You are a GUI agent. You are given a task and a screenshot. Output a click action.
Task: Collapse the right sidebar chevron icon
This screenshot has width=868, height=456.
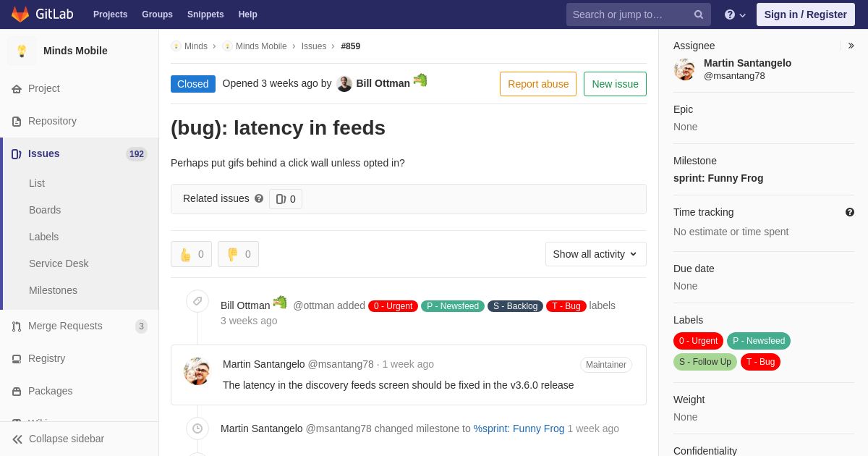coord(851,46)
